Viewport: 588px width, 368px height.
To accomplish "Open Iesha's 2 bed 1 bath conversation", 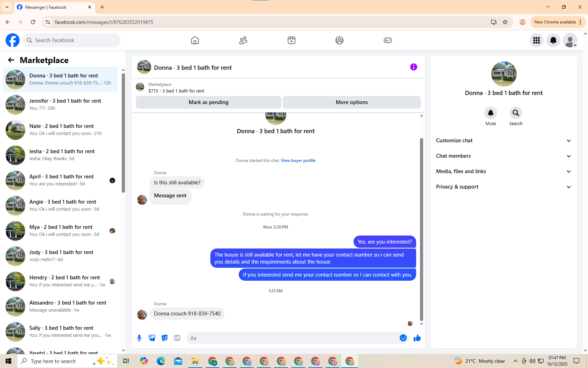I will 61,155.
